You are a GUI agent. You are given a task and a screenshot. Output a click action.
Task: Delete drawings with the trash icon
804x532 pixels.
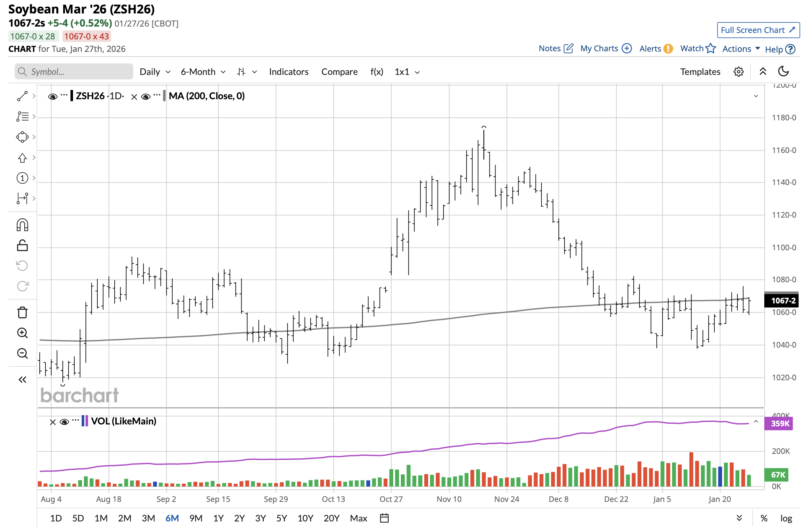[x=22, y=313]
